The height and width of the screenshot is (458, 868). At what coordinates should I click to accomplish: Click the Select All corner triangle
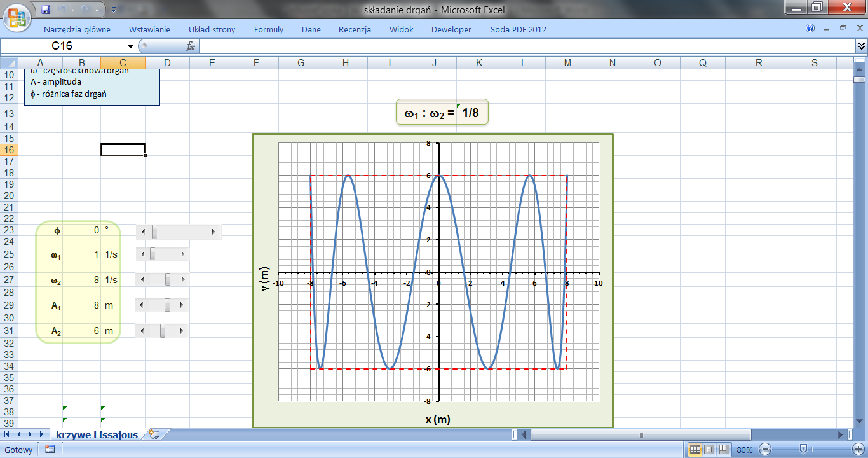click(9, 62)
